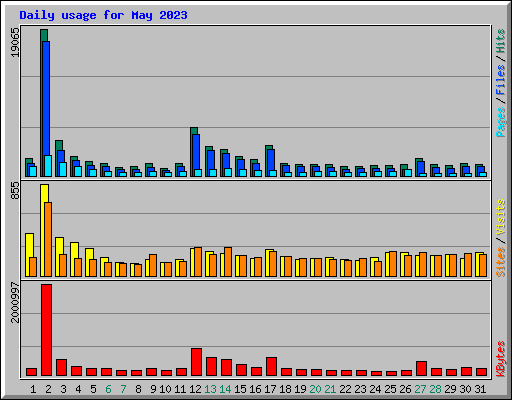Click the Hits legend label
Image resolution: width=512 pixels, height=400 pixels.
click(501, 41)
